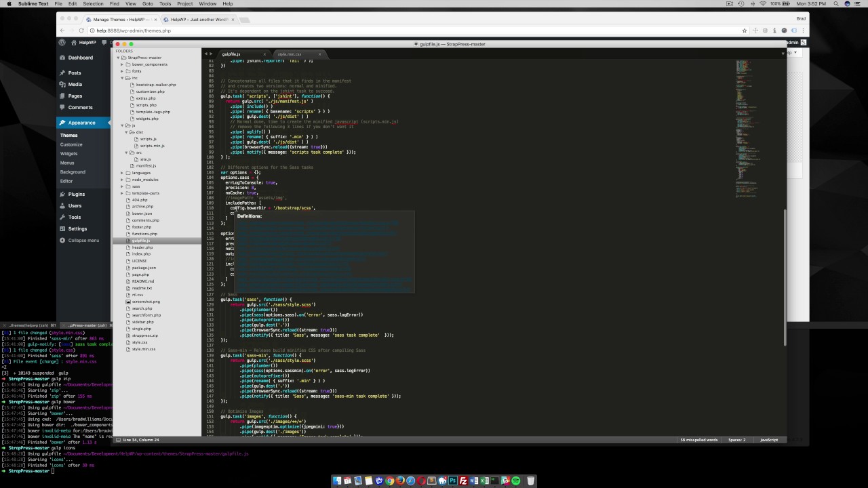Open functions.php in the sidebar

click(x=144, y=234)
